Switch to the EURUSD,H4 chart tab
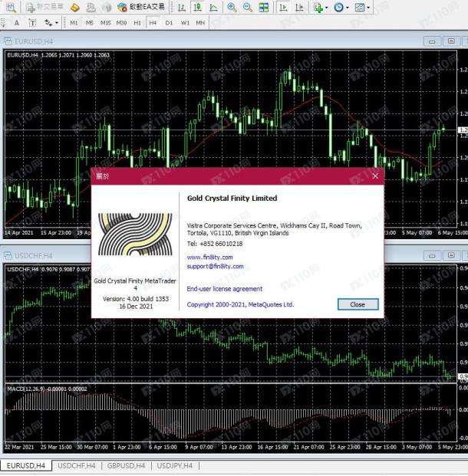The width and height of the screenshot is (468, 476). [x=26, y=466]
